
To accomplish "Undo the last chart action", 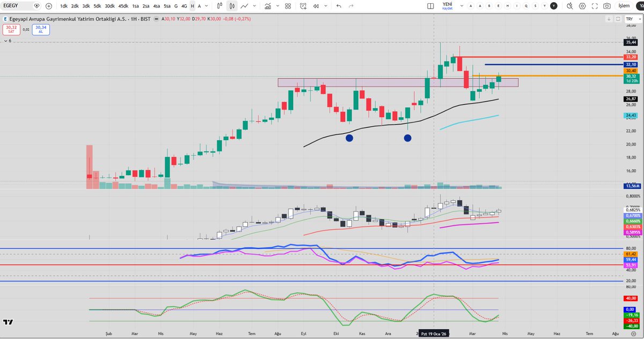I will pyautogui.click(x=338, y=6).
